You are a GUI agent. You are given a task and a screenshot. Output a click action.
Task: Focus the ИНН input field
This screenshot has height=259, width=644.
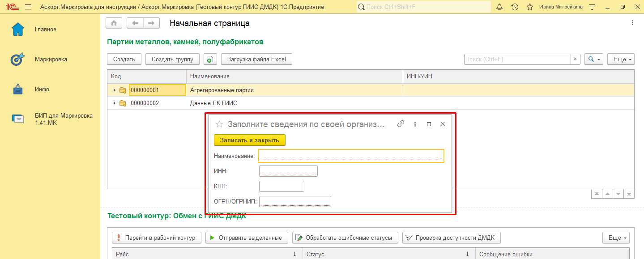click(x=288, y=171)
